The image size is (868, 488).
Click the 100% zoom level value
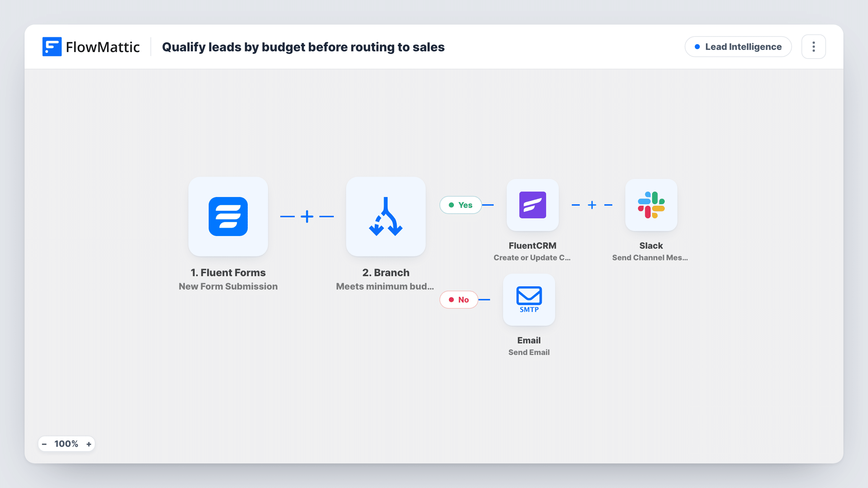point(66,444)
